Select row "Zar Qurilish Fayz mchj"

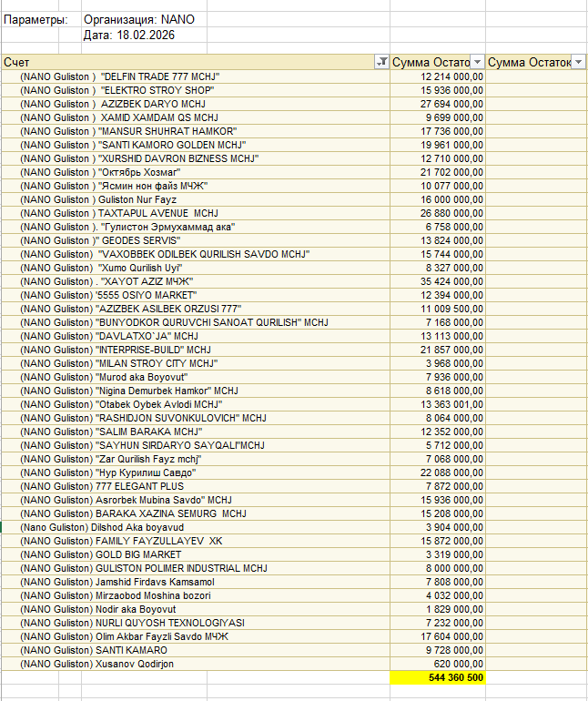pos(196,459)
